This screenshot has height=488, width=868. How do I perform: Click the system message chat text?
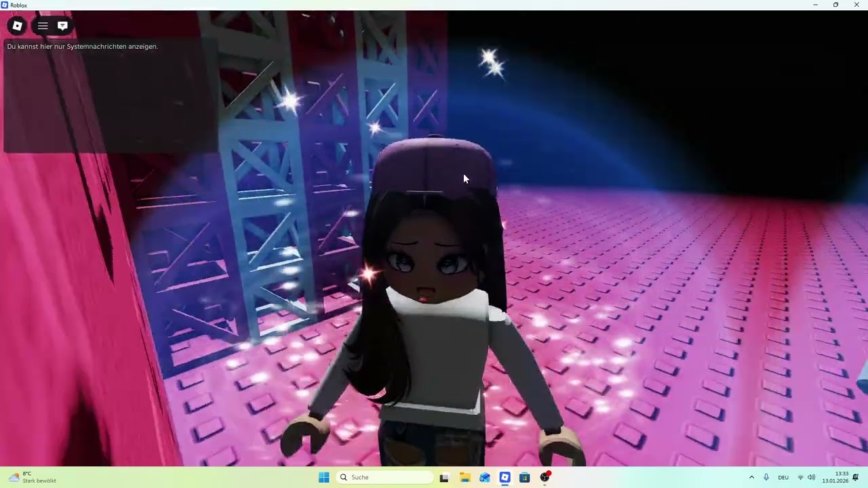(x=82, y=46)
